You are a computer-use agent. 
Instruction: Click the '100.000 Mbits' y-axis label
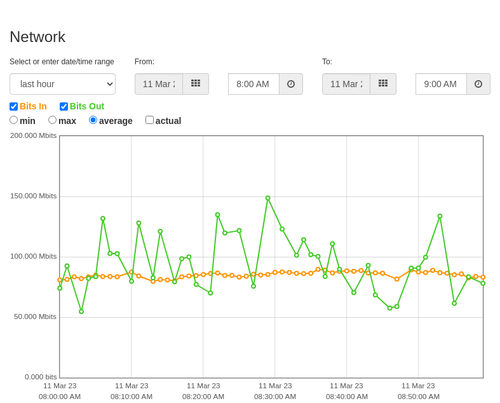click(x=33, y=256)
